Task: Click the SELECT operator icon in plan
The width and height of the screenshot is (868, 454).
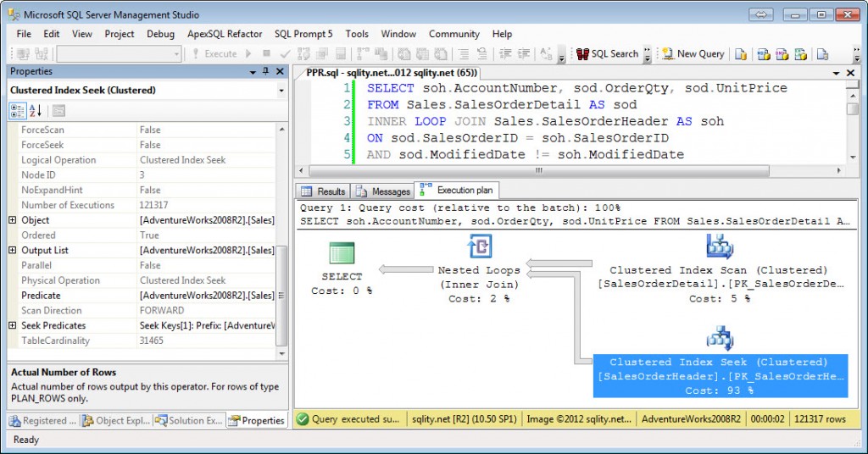Action: click(342, 253)
